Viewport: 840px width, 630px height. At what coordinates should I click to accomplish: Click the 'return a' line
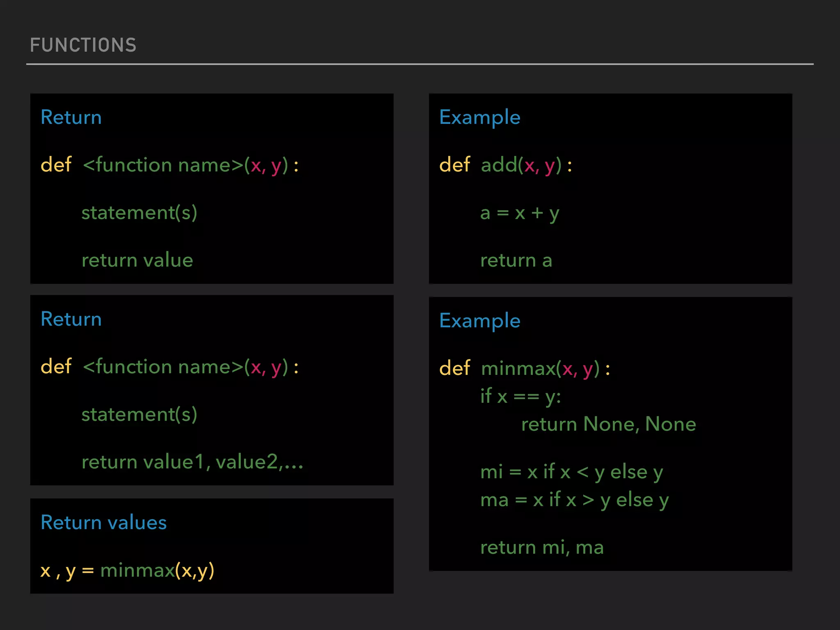click(x=516, y=260)
